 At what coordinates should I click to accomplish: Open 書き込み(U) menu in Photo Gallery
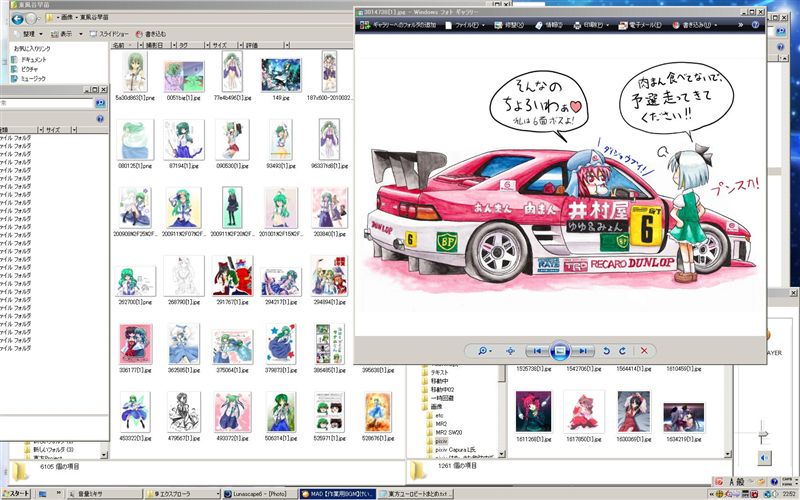click(694, 24)
